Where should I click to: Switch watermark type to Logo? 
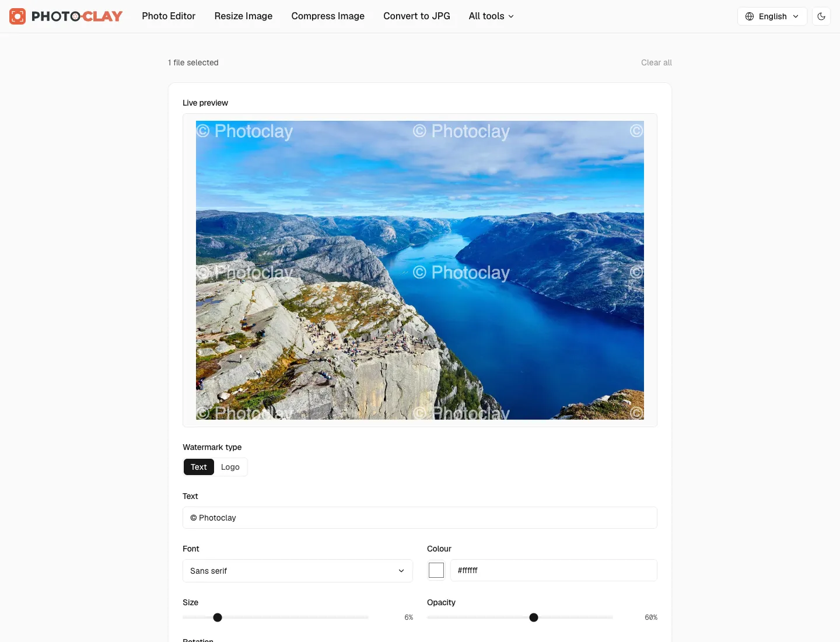[x=230, y=467]
